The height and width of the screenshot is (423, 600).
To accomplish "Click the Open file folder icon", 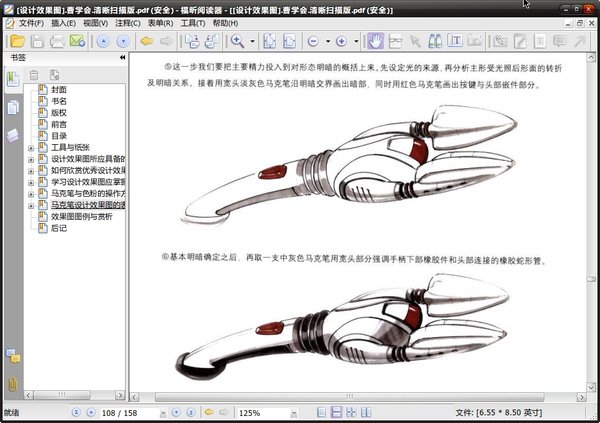I will coord(13,41).
